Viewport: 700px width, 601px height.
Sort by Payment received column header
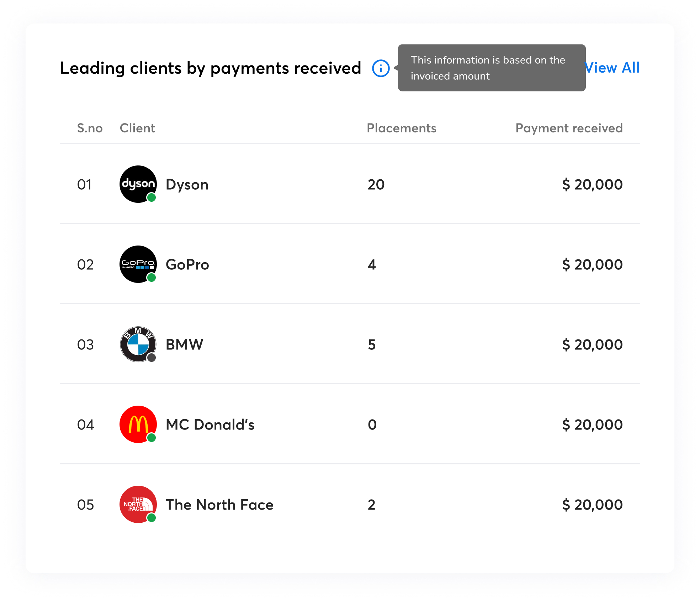coord(569,128)
